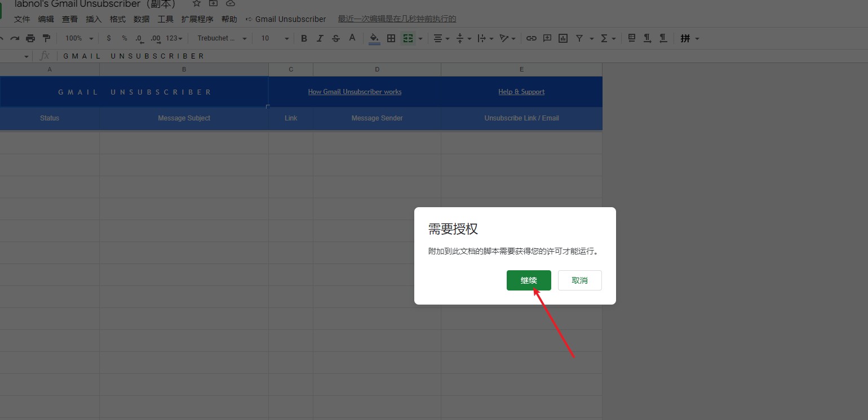
Task: Click the Message Subject header cell
Action: 184,118
